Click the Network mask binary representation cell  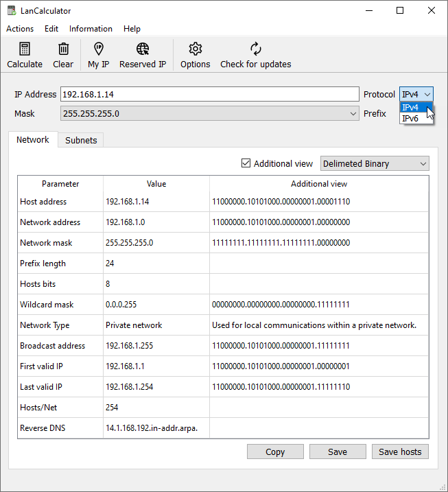tap(319, 243)
